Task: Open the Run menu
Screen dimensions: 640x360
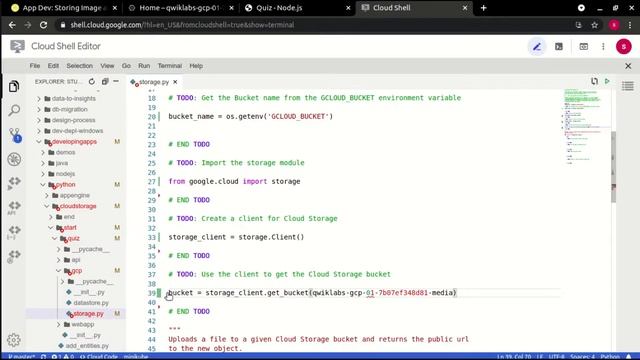Action: coord(144,66)
